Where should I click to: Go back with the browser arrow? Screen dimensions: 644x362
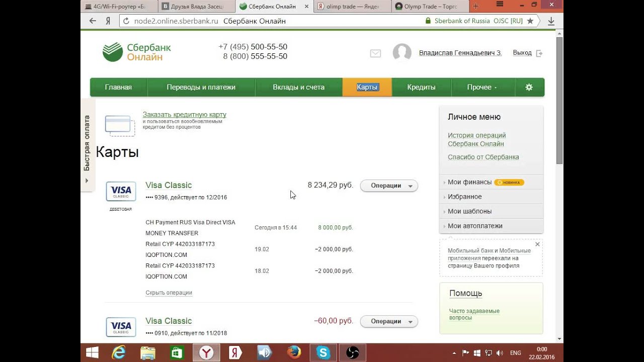tap(93, 21)
